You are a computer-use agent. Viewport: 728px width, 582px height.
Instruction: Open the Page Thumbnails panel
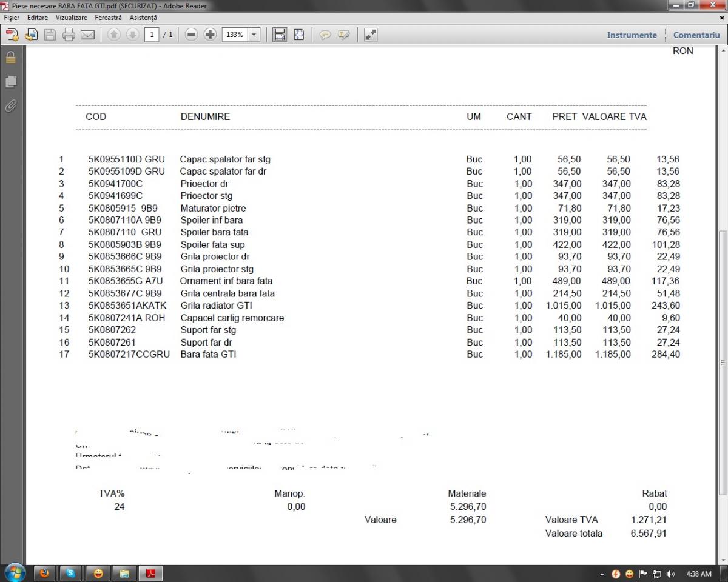(x=10, y=81)
